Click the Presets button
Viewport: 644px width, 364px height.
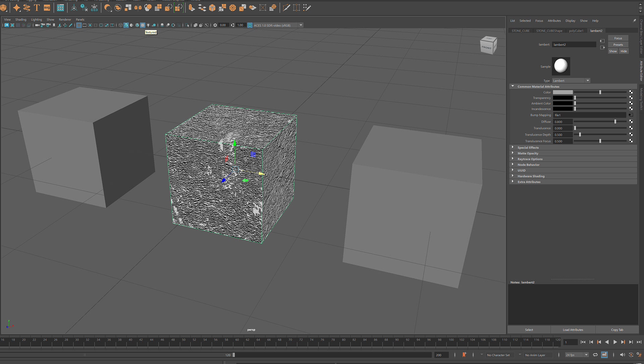pos(618,45)
